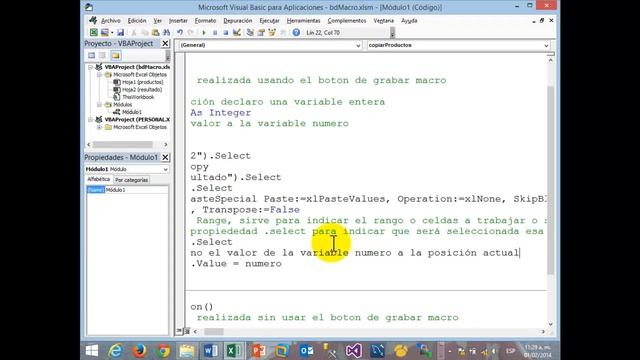Select ThisWorkbook in project tree

pyautogui.click(x=133, y=97)
